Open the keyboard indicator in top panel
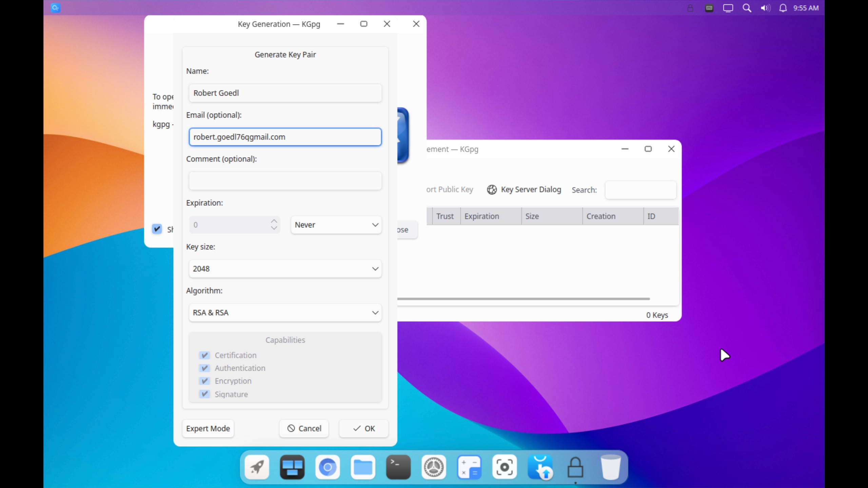868x488 pixels. pos(709,8)
